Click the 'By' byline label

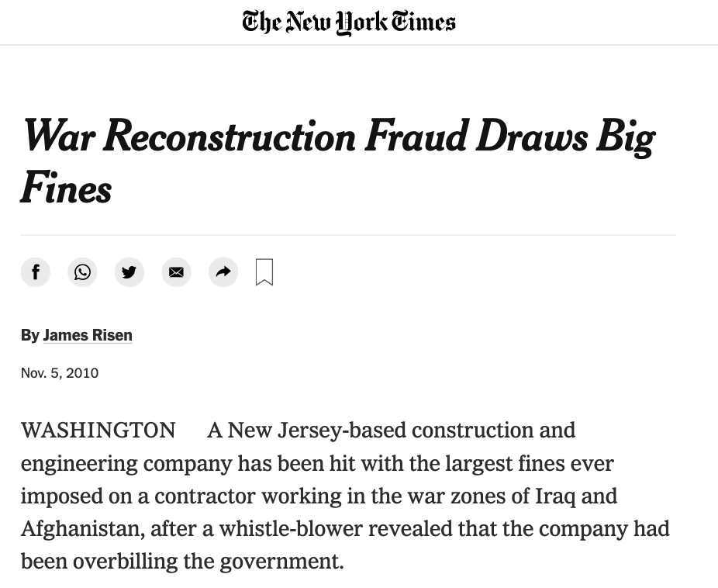coord(29,335)
